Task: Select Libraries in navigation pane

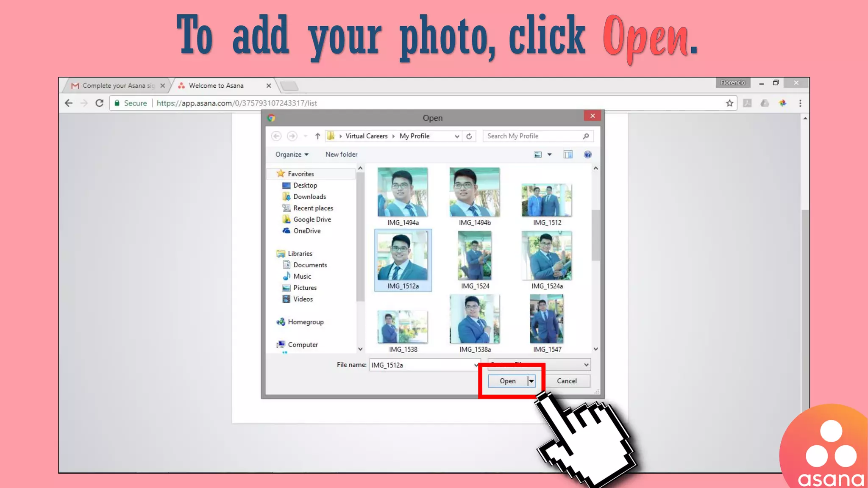Action: coord(300,253)
